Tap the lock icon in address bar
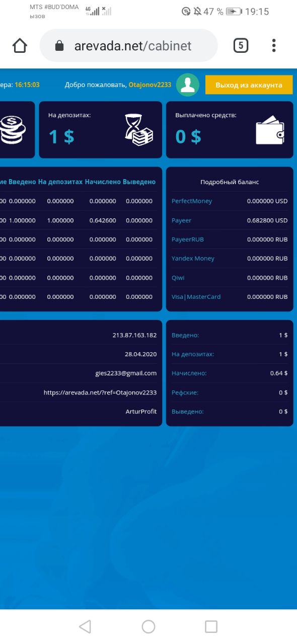297x644 pixels. click(x=59, y=46)
